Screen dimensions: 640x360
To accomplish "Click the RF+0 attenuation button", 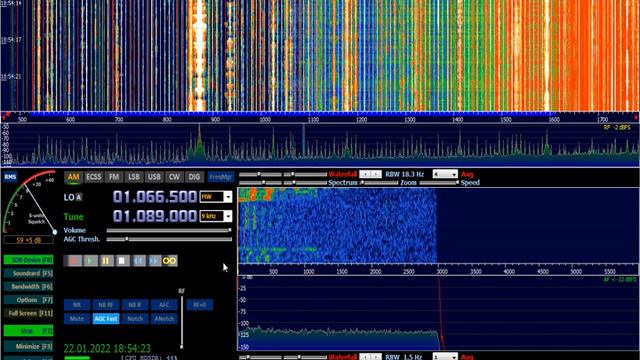I will coord(200,305).
